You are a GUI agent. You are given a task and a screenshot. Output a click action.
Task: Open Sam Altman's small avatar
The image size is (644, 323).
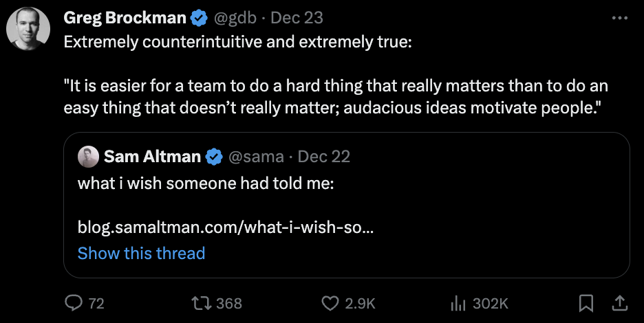pyautogui.click(x=88, y=157)
